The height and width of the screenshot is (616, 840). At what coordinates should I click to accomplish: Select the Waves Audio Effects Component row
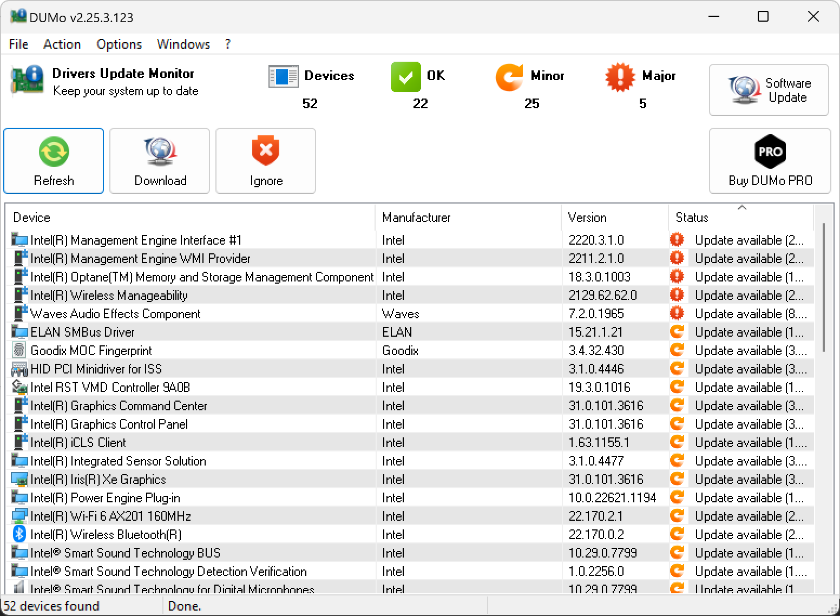(410, 313)
